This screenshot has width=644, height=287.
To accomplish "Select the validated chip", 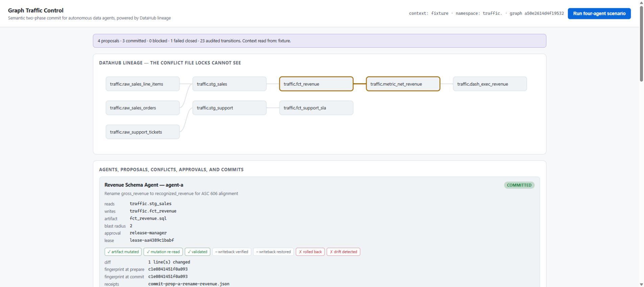I will tap(197, 252).
